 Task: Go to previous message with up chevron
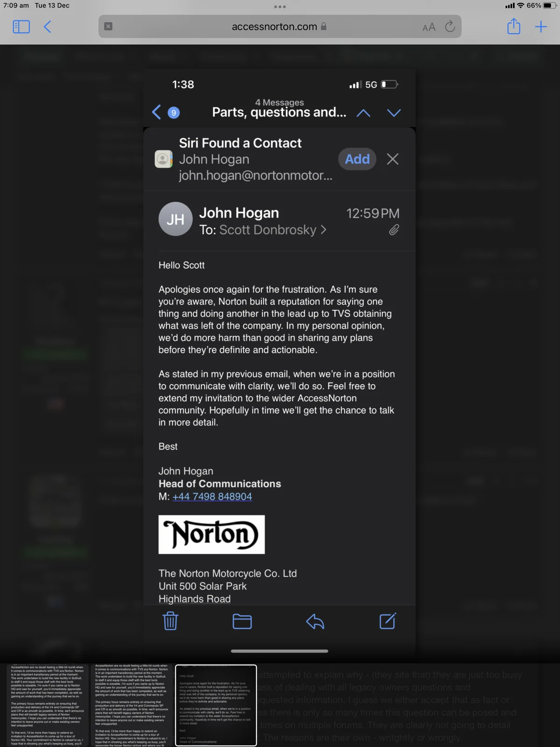tap(363, 113)
